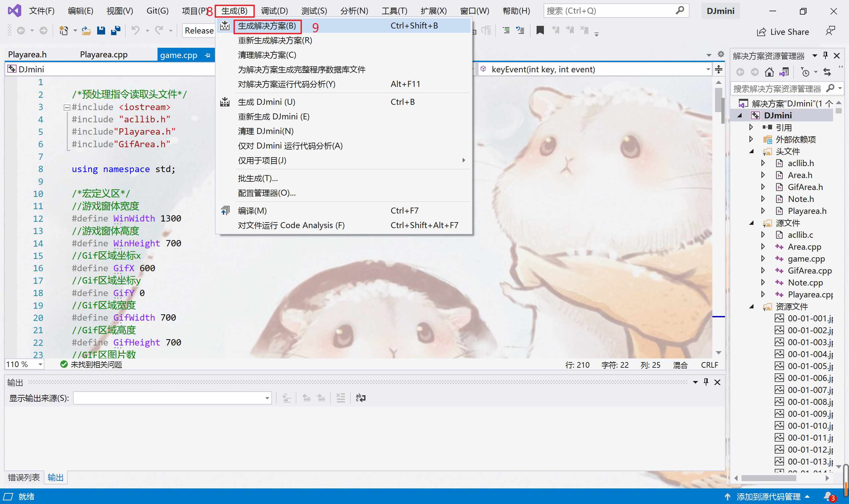Go to next bookmark icon

coord(570,31)
